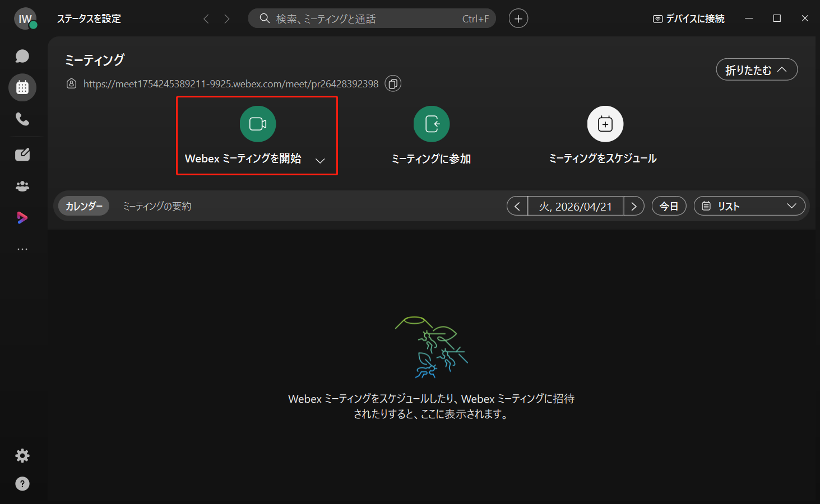Viewport: 820px width, 504px height.
Task: Open the リスト view dropdown
Action: coord(749,206)
